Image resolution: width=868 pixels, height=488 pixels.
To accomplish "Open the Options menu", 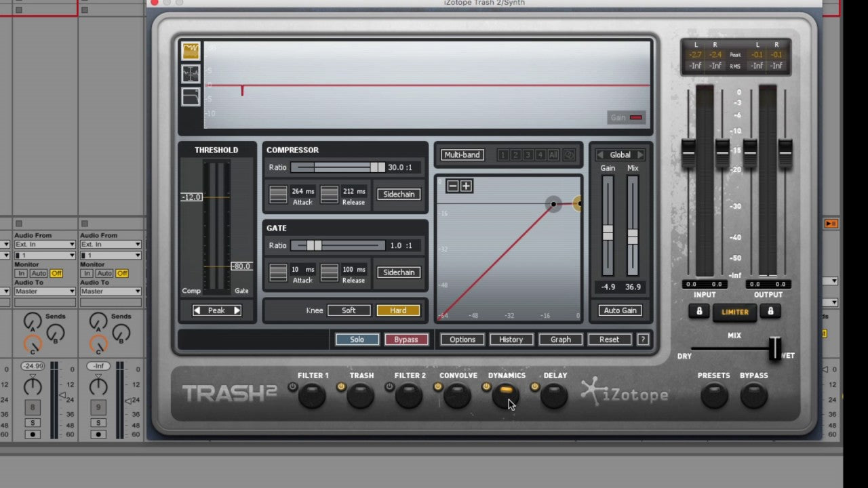I will click(x=462, y=340).
